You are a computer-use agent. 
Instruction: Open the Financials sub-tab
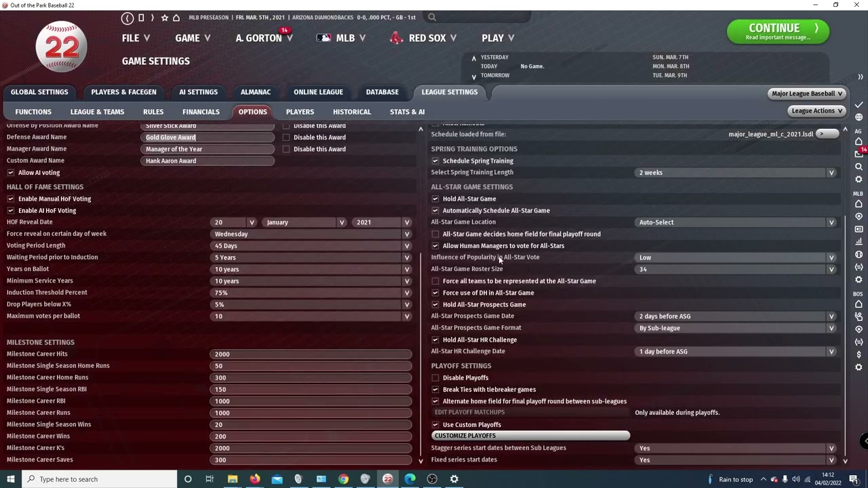pos(201,112)
